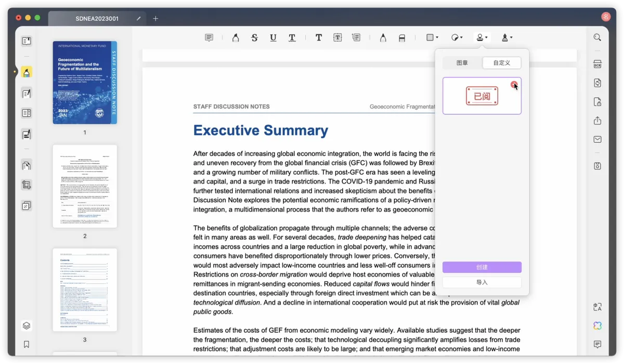Viewport: 624px width, 364px height.
Task: Open the Reader mode in left sidebar
Action: coord(27,41)
